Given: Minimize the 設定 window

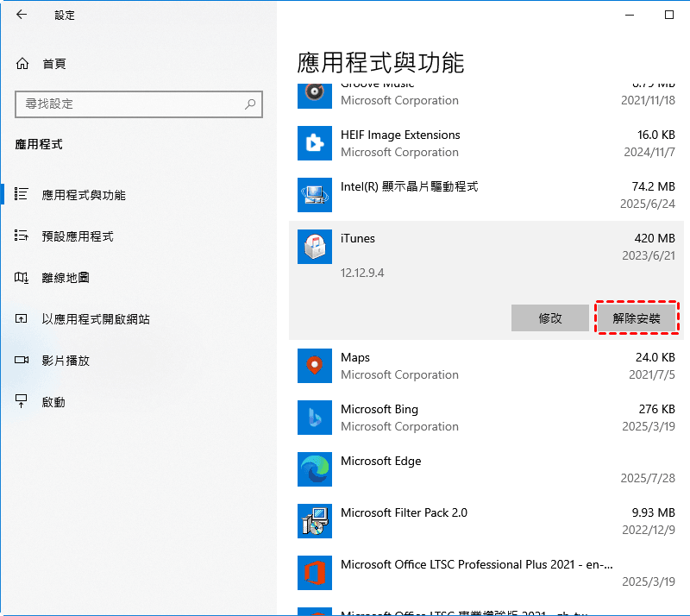Looking at the screenshot, I should 630,15.
